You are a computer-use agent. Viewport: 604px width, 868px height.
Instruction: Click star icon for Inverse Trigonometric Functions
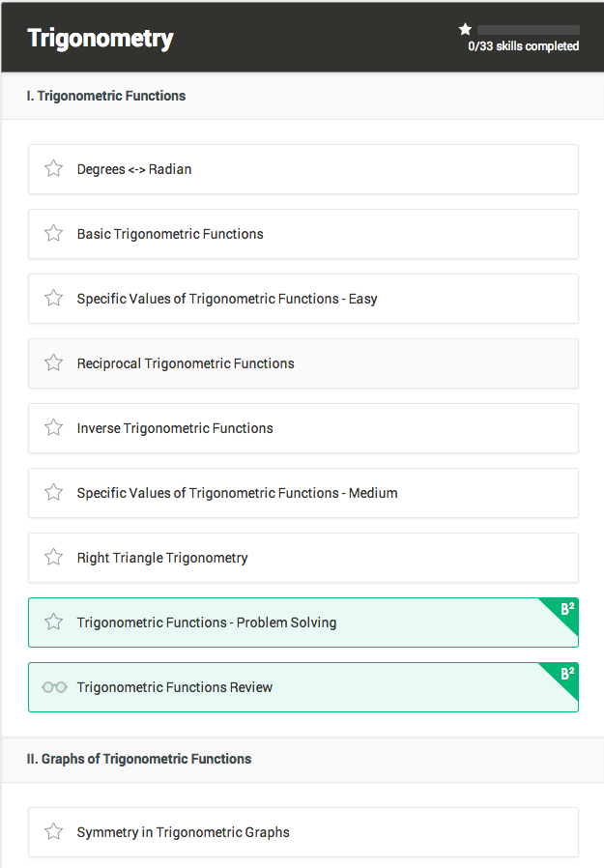tap(54, 427)
